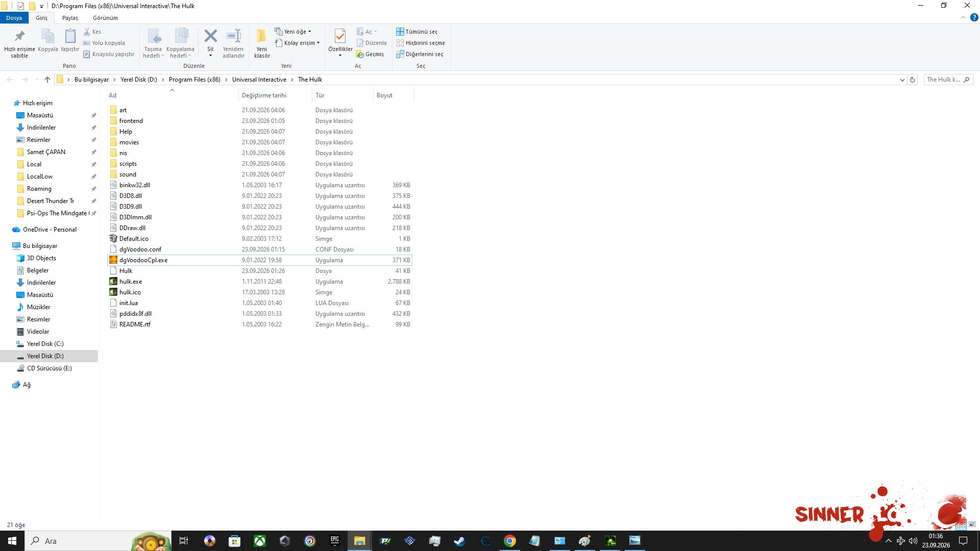Open Steam from the taskbar
Viewport: 980px width, 551px height.
coord(459,541)
